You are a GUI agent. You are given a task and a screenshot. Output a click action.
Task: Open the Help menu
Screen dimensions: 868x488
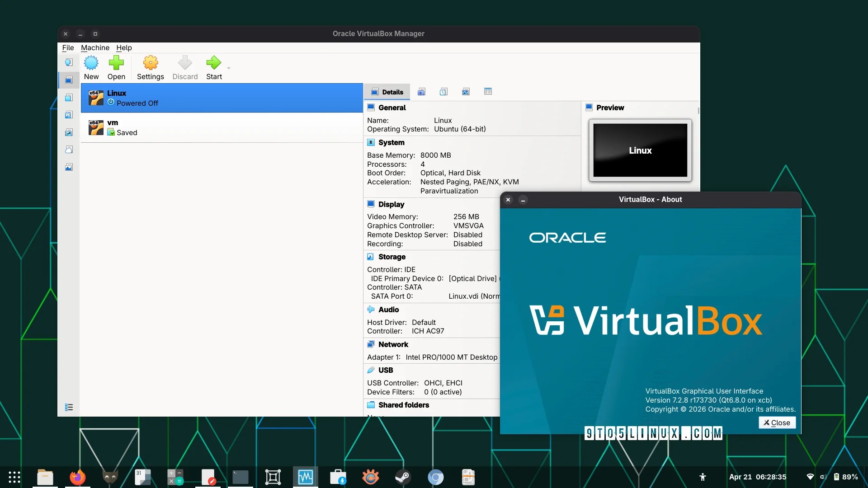(124, 47)
